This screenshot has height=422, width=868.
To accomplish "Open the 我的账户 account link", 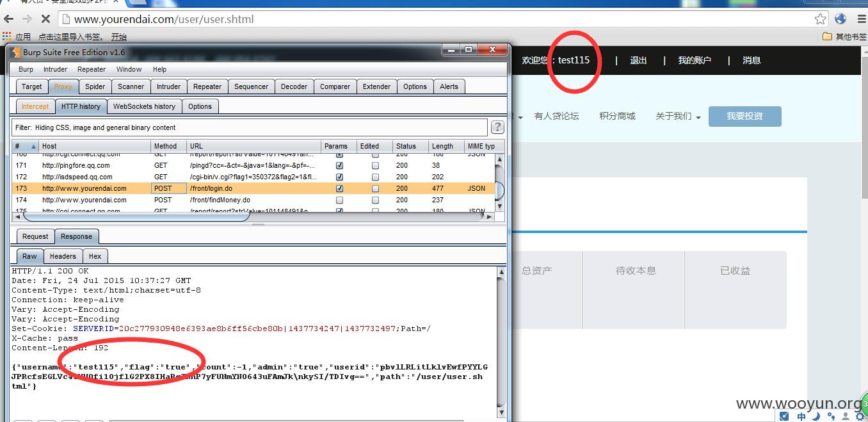I will click(695, 60).
